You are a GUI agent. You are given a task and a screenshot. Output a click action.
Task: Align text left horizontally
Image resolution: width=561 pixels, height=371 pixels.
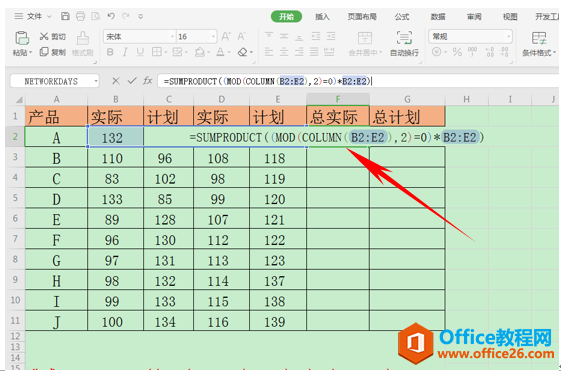269,52
